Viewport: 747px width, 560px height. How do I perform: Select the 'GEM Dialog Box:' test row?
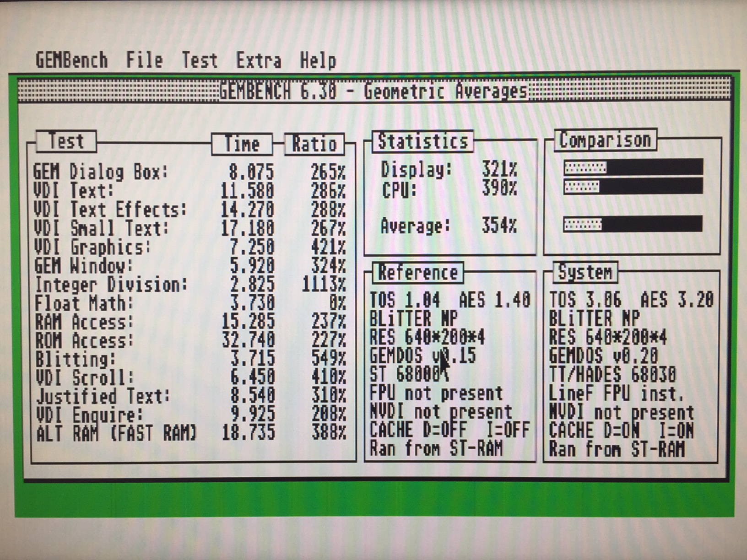point(189,172)
